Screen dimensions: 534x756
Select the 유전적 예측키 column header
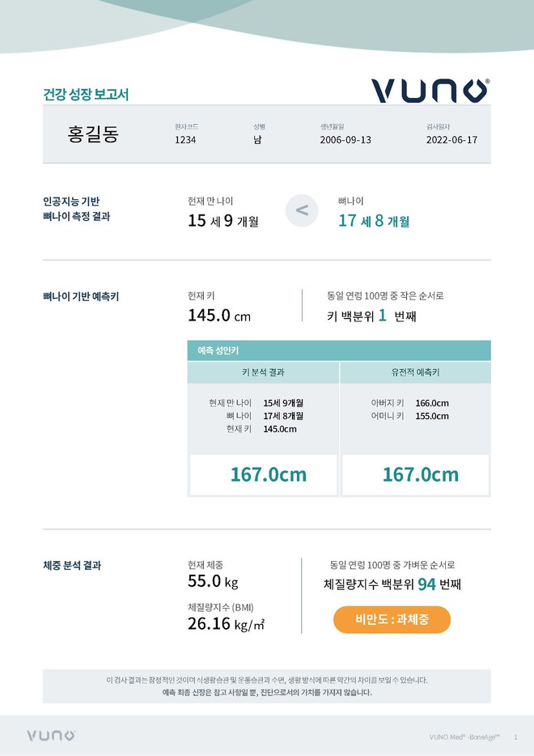click(x=415, y=372)
